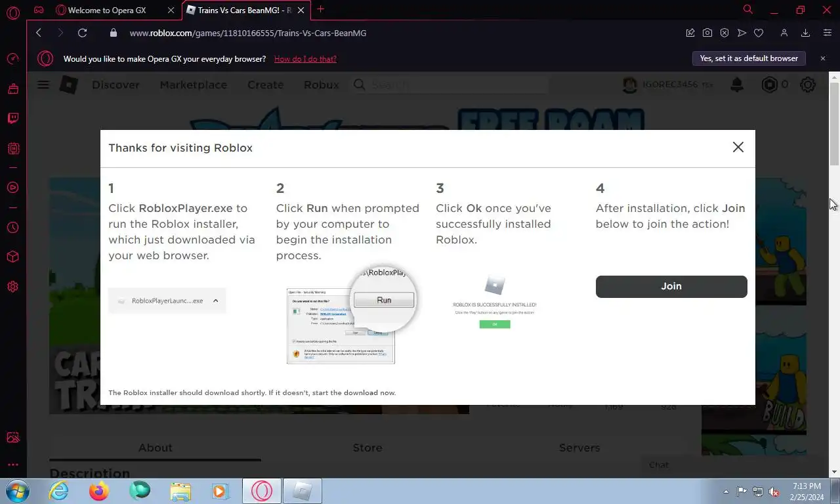Open Windows Media Player in taskbar

(x=220, y=491)
